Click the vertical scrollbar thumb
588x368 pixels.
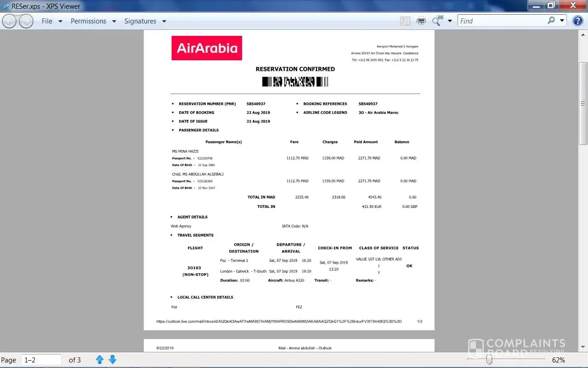coord(583,103)
